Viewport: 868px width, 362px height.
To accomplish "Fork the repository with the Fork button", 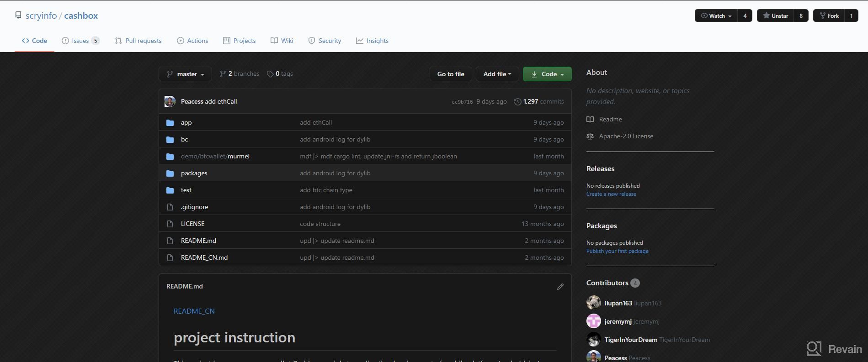I will point(829,16).
